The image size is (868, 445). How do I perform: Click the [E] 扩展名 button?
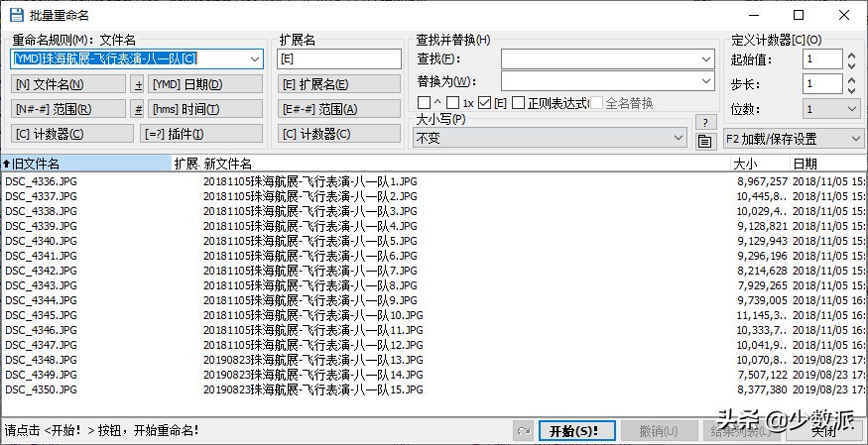point(339,84)
